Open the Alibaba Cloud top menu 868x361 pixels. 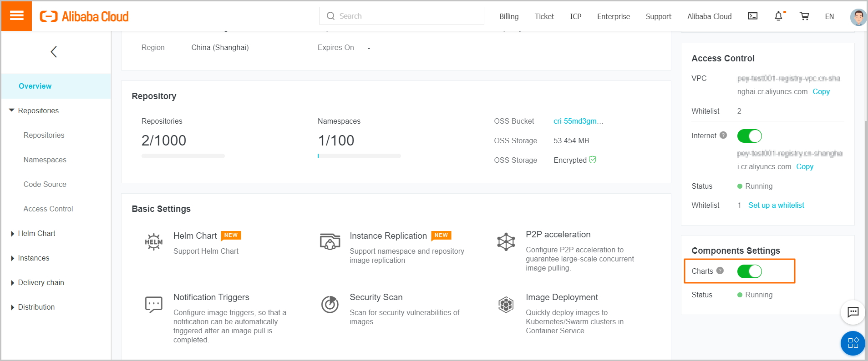pyautogui.click(x=710, y=16)
